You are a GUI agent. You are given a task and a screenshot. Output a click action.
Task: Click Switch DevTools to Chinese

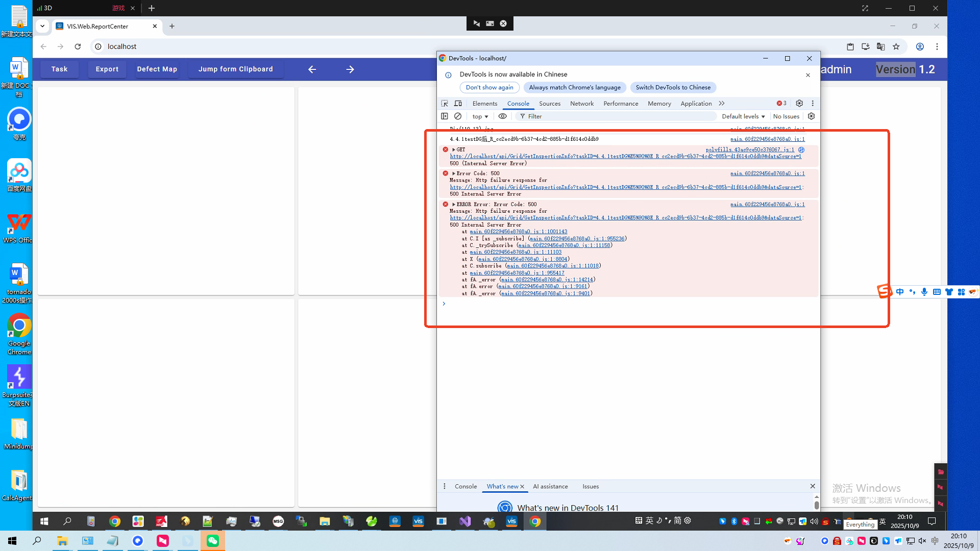click(x=672, y=87)
